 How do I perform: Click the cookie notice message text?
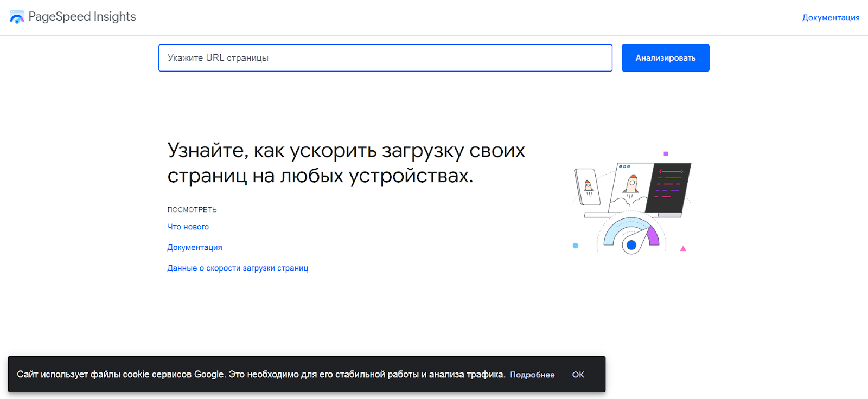pyautogui.click(x=260, y=375)
